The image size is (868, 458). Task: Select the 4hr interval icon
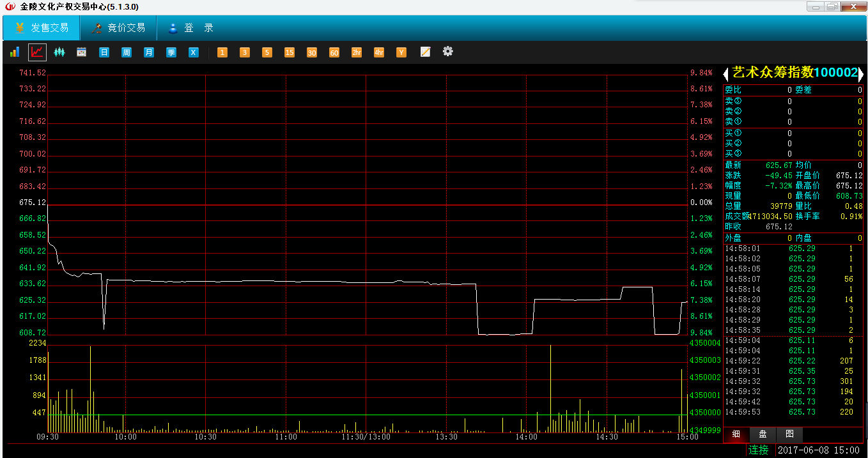pyautogui.click(x=379, y=52)
